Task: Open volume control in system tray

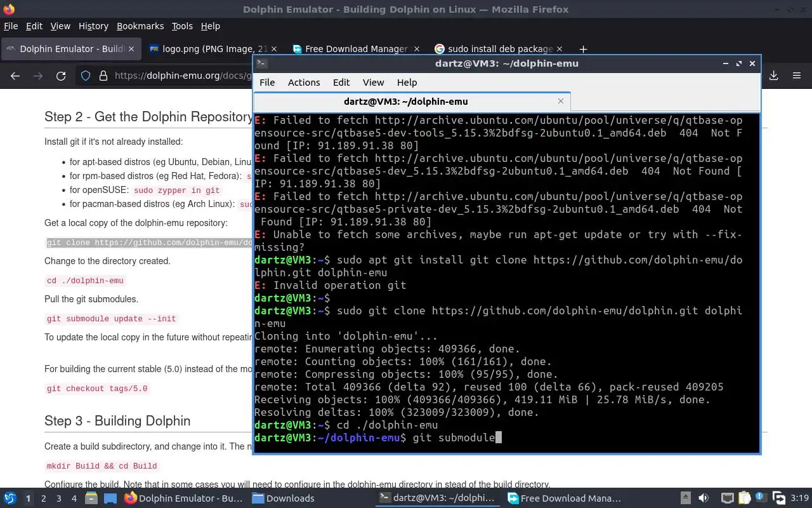Action: click(703, 498)
